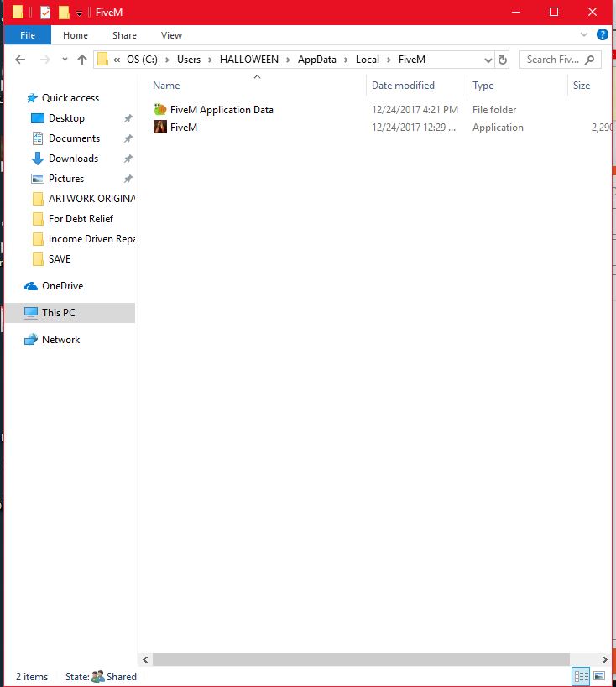The width and height of the screenshot is (616, 687).
Task: Click the pin icon beside Pictures
Action: tap(128, 179)
